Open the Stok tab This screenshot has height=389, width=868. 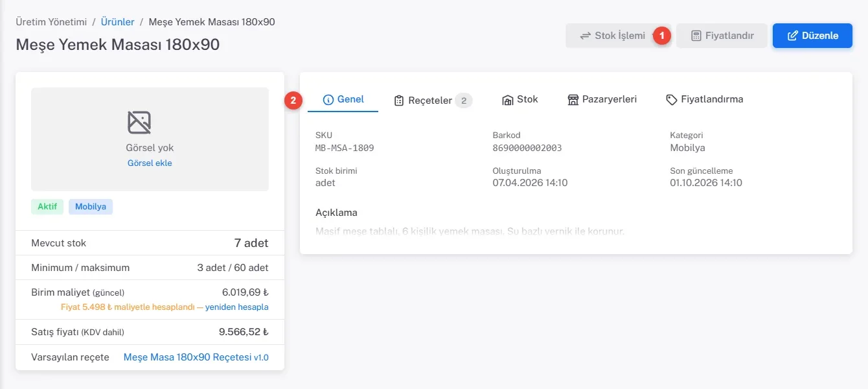520,100
